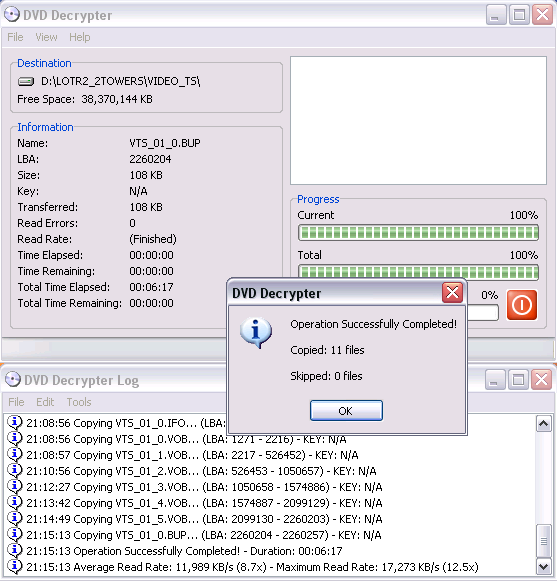Close the DVD Decrypter Log window

[541, 379]
